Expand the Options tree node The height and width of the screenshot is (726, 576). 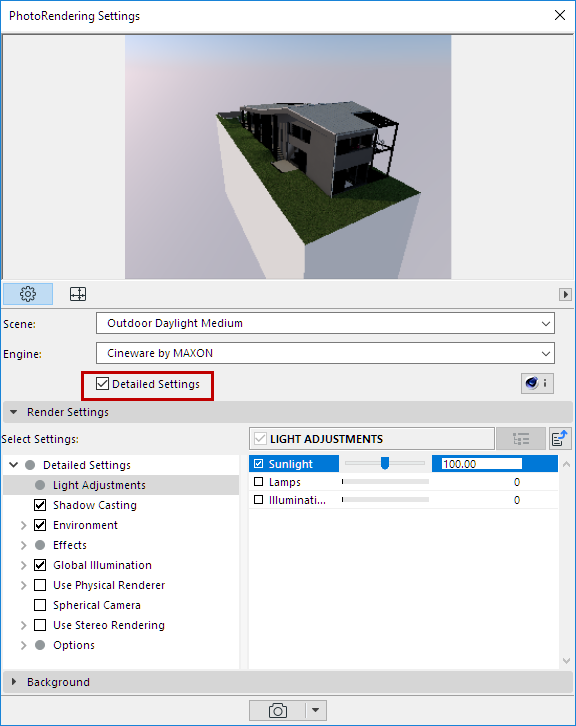(24, 645)
